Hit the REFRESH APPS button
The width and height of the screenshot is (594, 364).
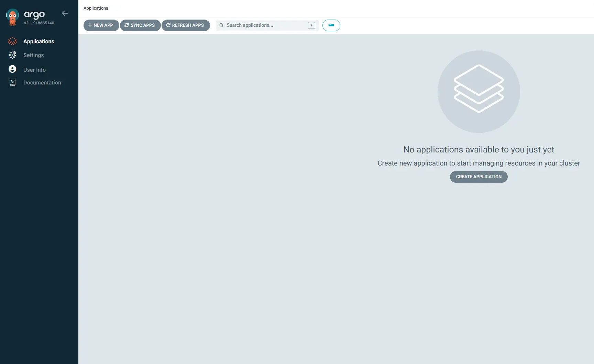point(186,25)
